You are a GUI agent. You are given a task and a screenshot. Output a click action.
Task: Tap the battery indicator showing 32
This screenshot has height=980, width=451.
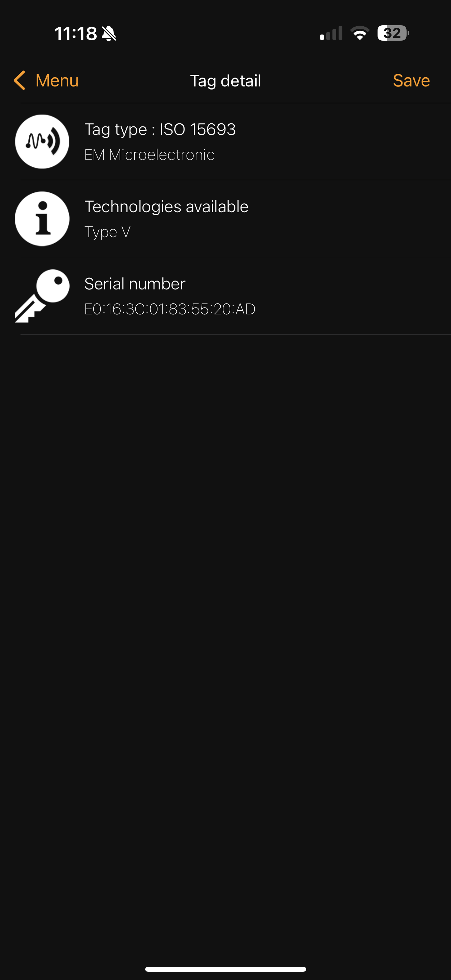point(393,33)
